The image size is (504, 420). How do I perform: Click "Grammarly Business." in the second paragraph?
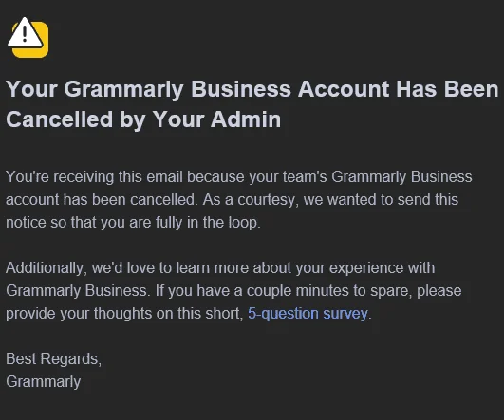[x=78, y=291]
